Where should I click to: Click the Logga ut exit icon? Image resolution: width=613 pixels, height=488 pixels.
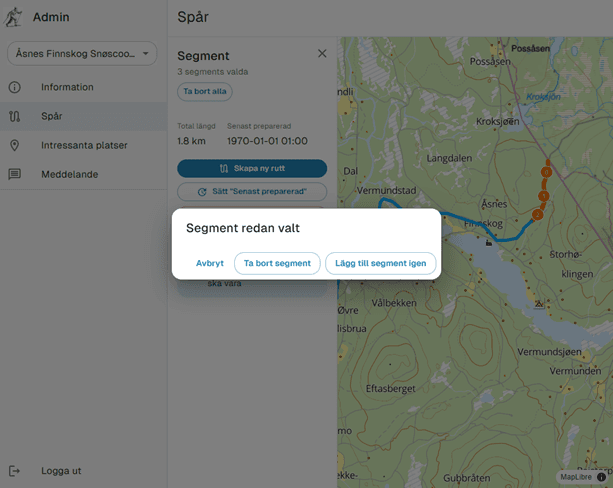pyautogui.click(x=15, y=470)
